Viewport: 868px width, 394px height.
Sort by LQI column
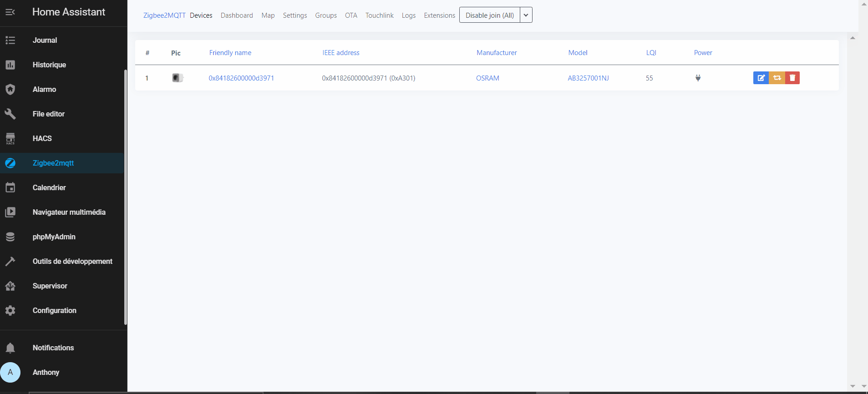[x=651, y=53]
